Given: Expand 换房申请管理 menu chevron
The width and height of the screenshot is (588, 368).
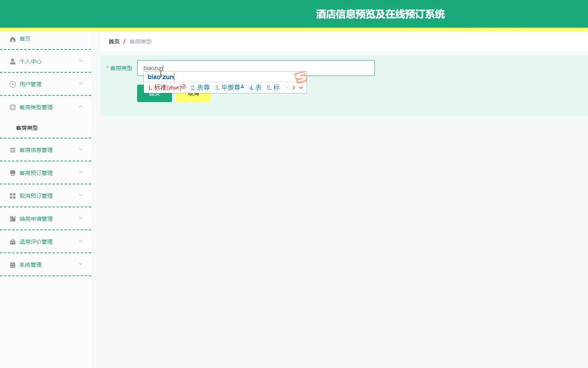Looking at the screenshot, I should tap(81, 218).
